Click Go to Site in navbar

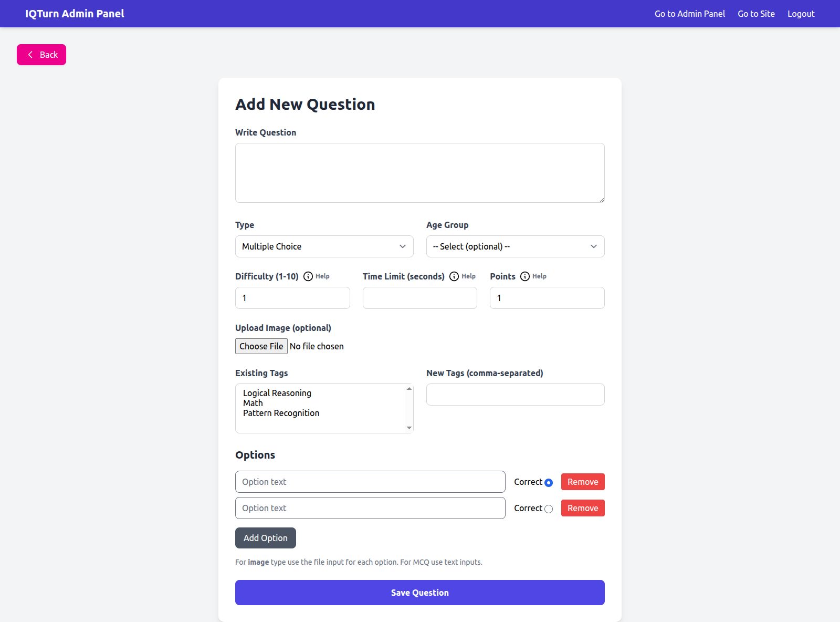[x=756, y=14]
